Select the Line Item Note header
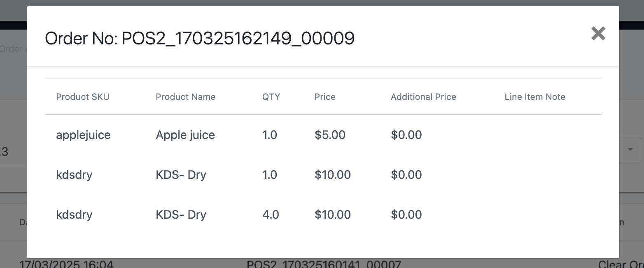This screenshot has width=644, height=268. [x=535, y=97]
